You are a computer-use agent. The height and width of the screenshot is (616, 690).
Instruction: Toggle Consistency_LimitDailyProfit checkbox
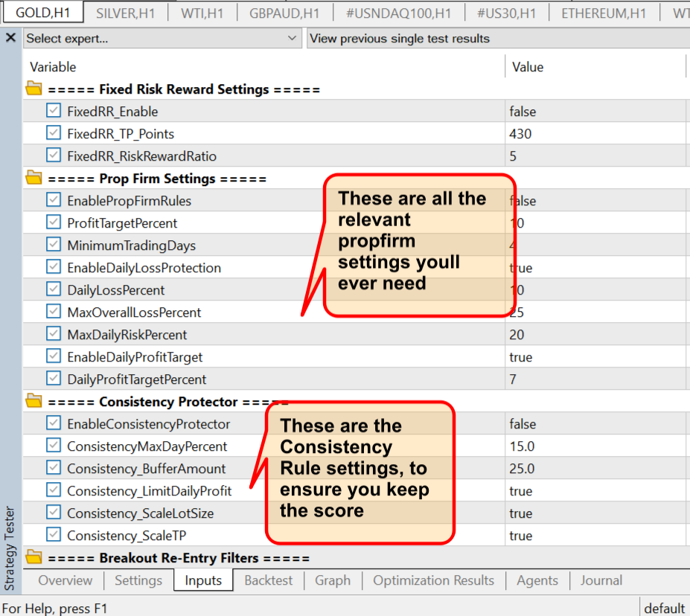point(54,490)
